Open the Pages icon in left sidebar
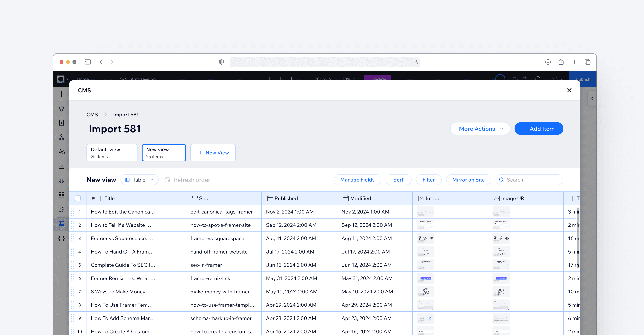 pos(61,123)
